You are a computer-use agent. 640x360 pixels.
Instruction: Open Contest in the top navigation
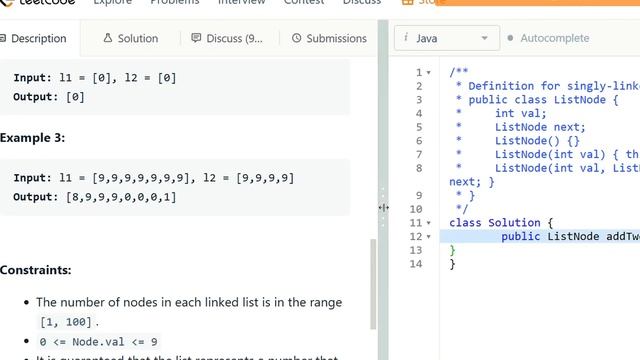point(304,2)
